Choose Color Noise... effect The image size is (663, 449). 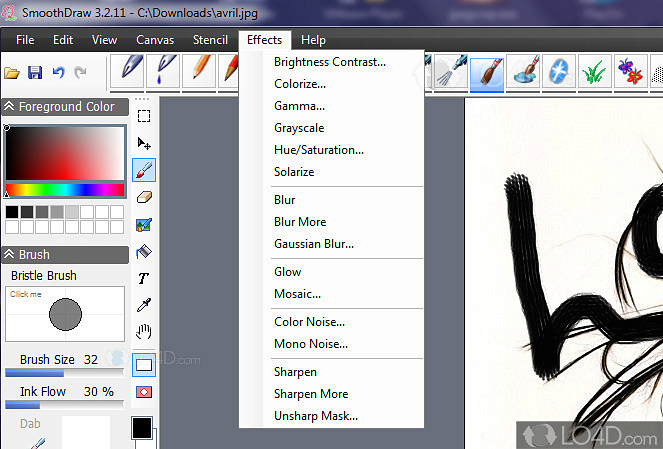click(x=332, y=322)
